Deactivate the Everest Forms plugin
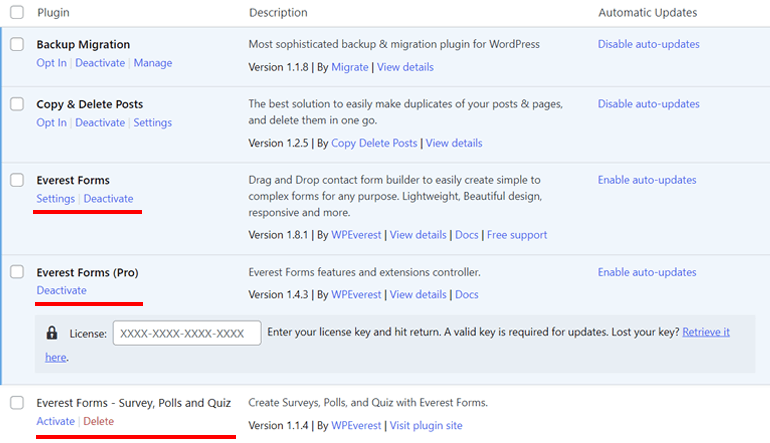 (x=108, y=199)
